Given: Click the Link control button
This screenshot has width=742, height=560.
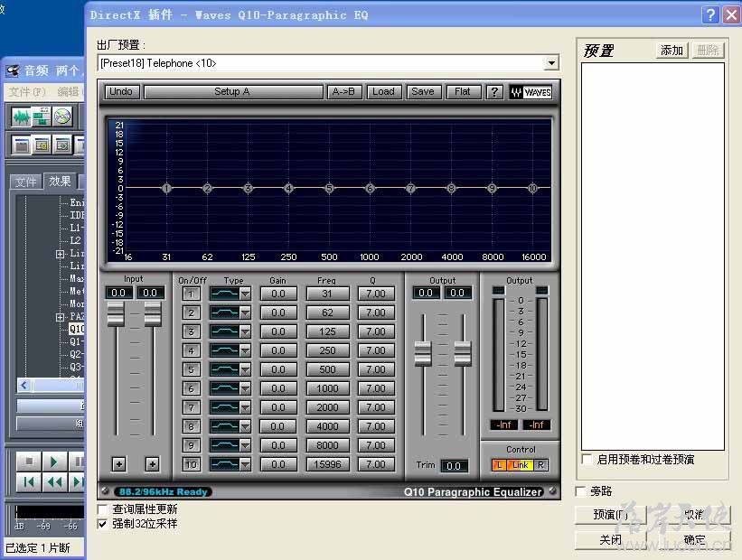Looking at the screenshot, I should point(520,465).
